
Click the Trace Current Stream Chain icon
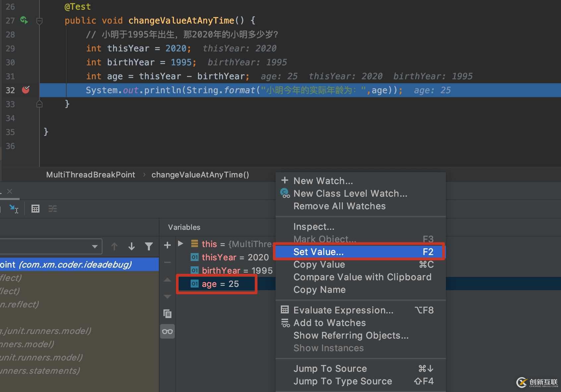tap(53, 209)
